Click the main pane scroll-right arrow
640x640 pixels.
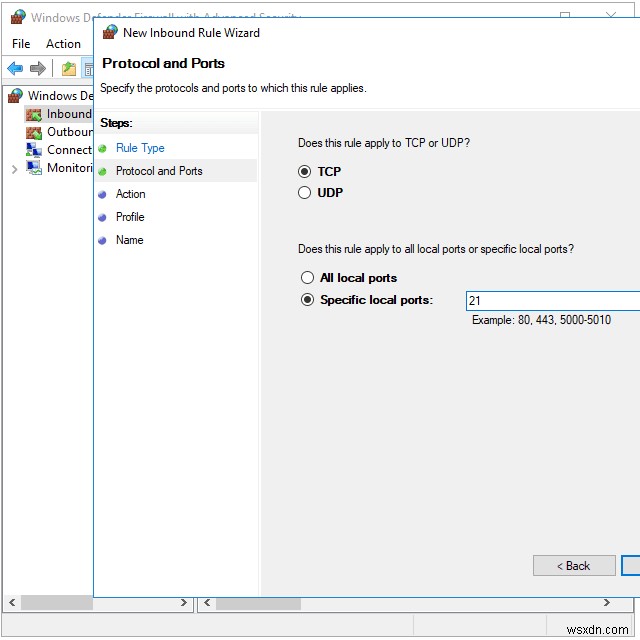coord(607,602)
